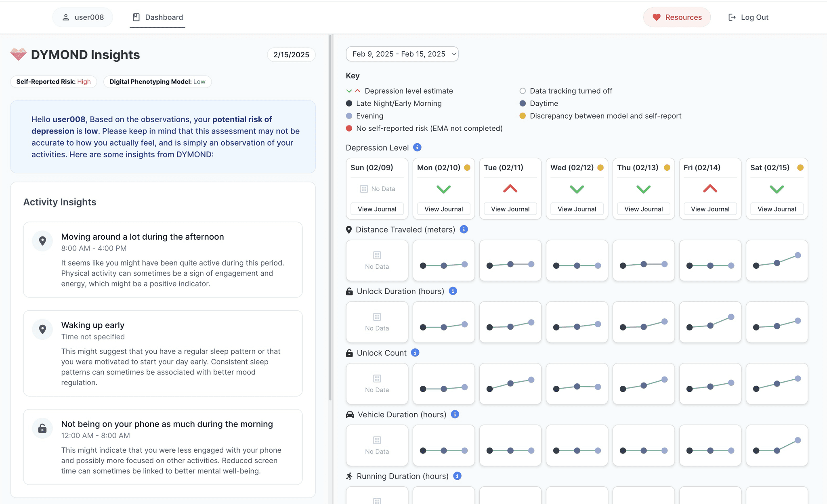Click the Mon (02/10) discrepancy yellow dot
827x504 pixels.
[467, 167]
